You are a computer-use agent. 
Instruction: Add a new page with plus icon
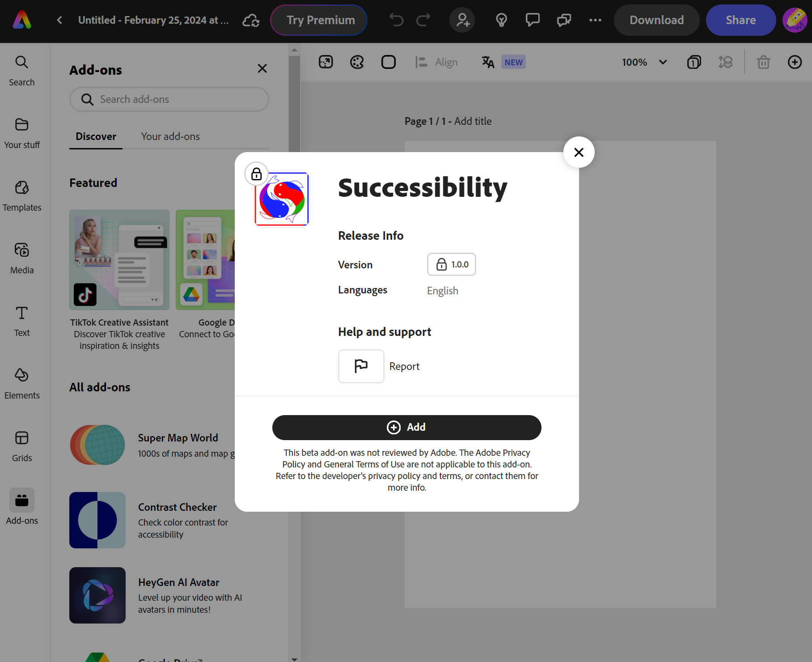coord(795,62)
